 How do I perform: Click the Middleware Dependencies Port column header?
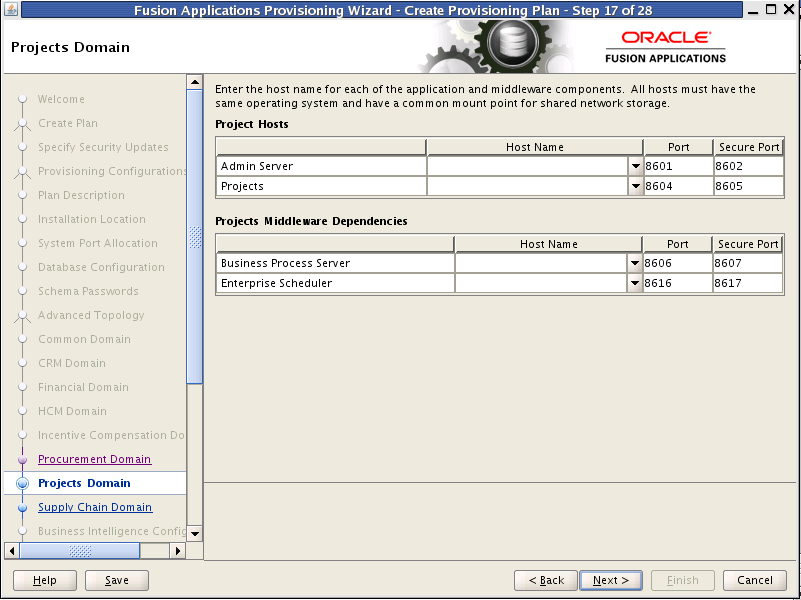pos(677,244)
